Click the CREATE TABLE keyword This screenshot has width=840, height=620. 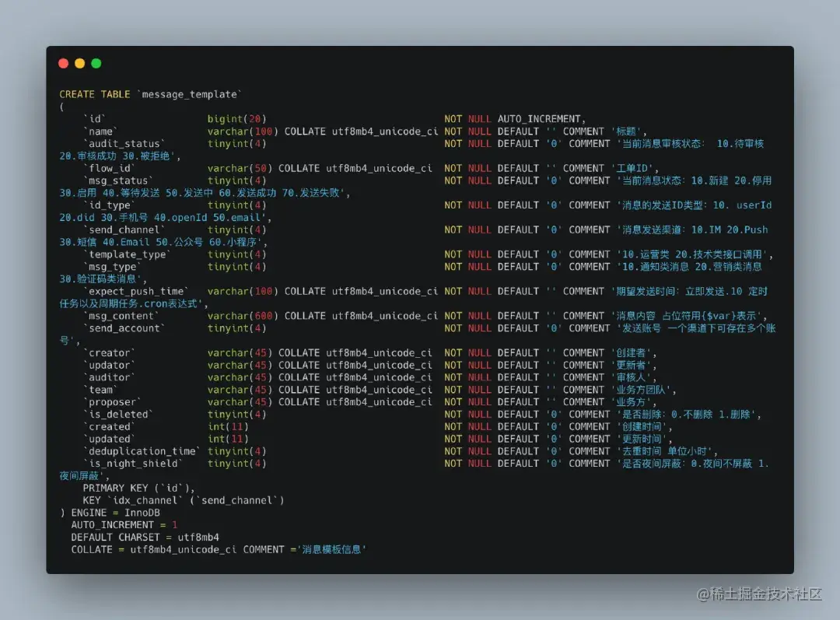pos(94,94)
